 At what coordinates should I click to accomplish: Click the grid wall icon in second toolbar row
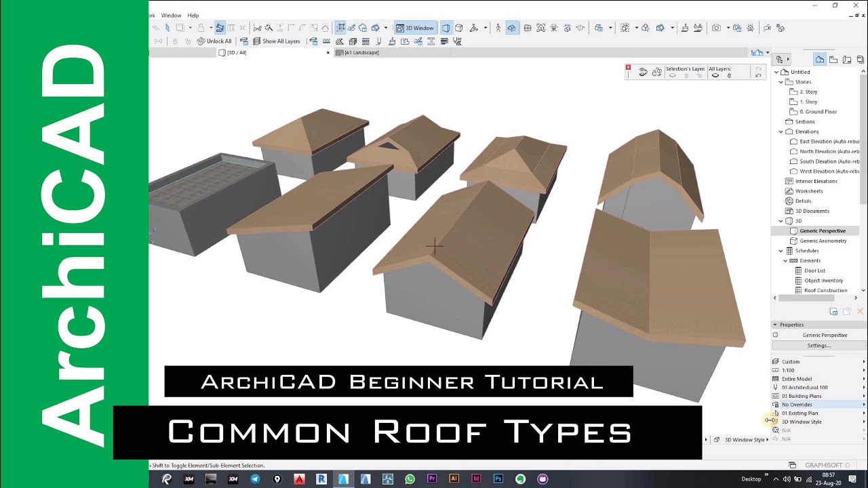click(444, 41)
